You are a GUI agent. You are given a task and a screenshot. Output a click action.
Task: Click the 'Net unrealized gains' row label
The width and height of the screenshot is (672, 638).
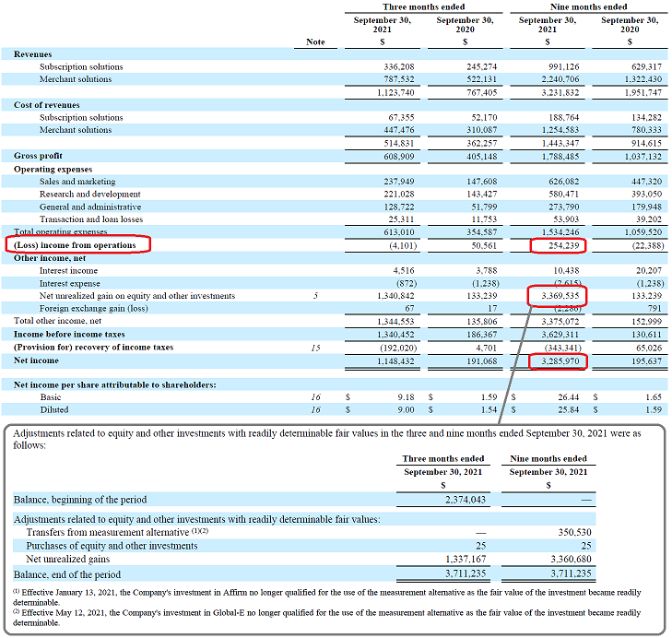point(67,559)
